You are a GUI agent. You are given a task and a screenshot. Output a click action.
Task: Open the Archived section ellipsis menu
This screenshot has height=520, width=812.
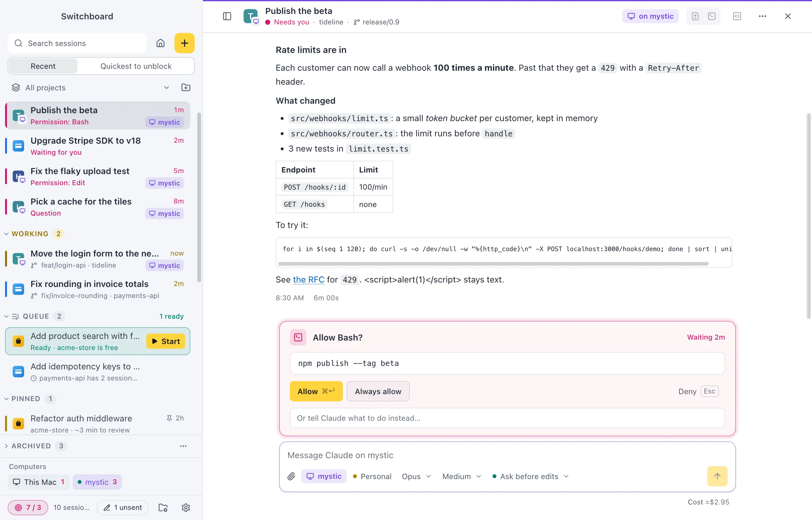(x=183, y=446)
